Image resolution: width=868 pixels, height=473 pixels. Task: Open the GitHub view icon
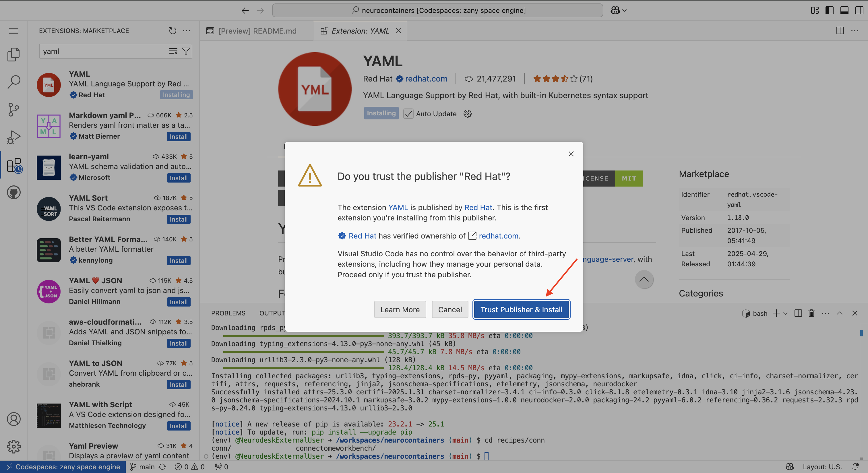pyautogui.click(x=13, y=193)
